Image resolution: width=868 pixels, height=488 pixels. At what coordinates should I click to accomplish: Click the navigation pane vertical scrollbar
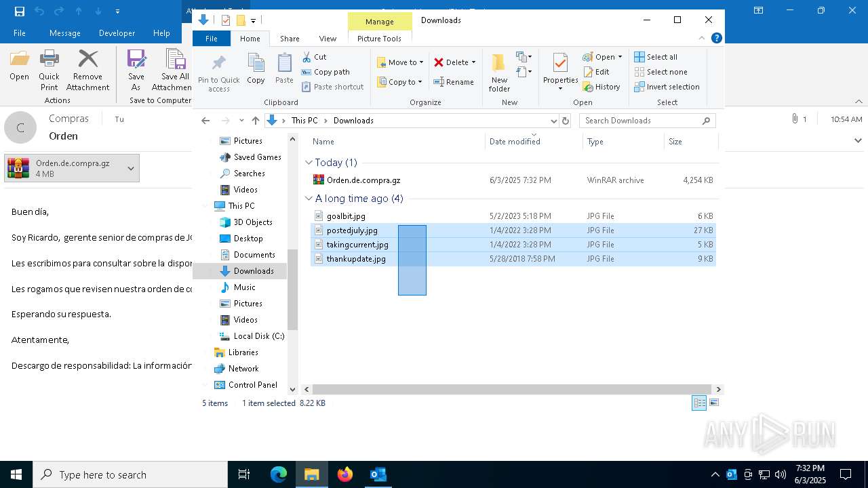[293, 289]
